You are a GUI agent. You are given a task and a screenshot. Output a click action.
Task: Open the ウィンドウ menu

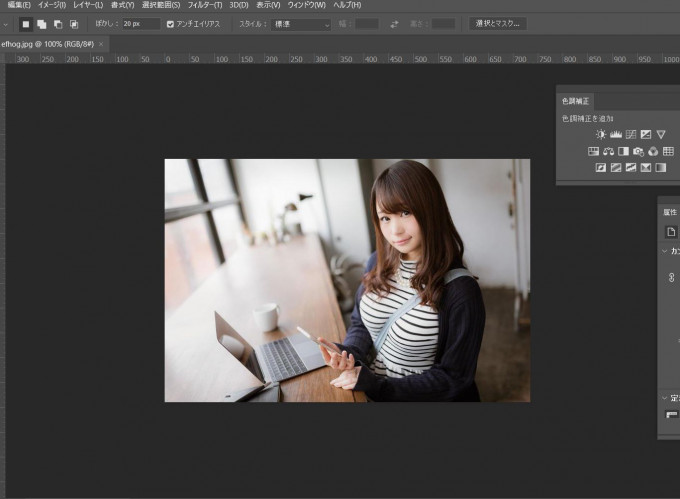306,6
